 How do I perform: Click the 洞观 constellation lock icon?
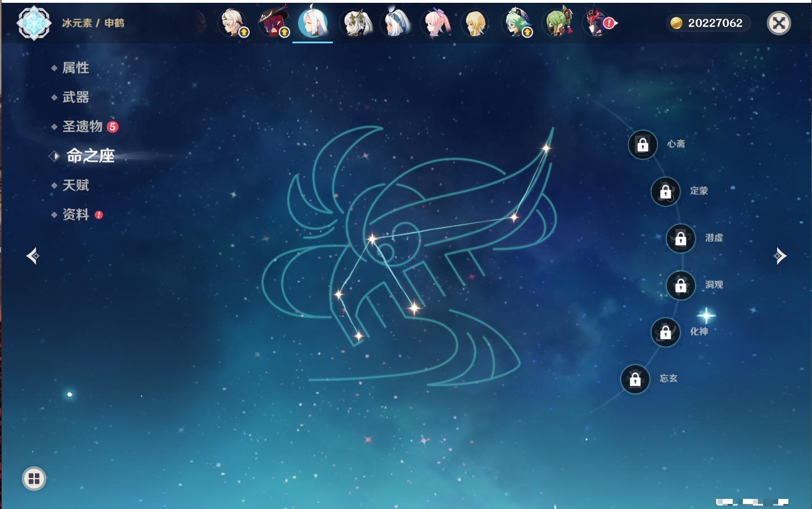(x=680, y=286)
